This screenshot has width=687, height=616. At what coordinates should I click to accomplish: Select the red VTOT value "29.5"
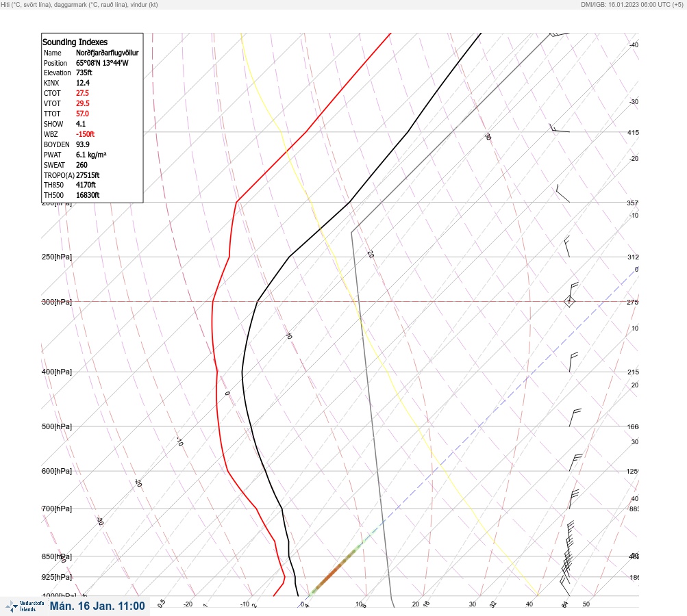[x=83, y=103]
